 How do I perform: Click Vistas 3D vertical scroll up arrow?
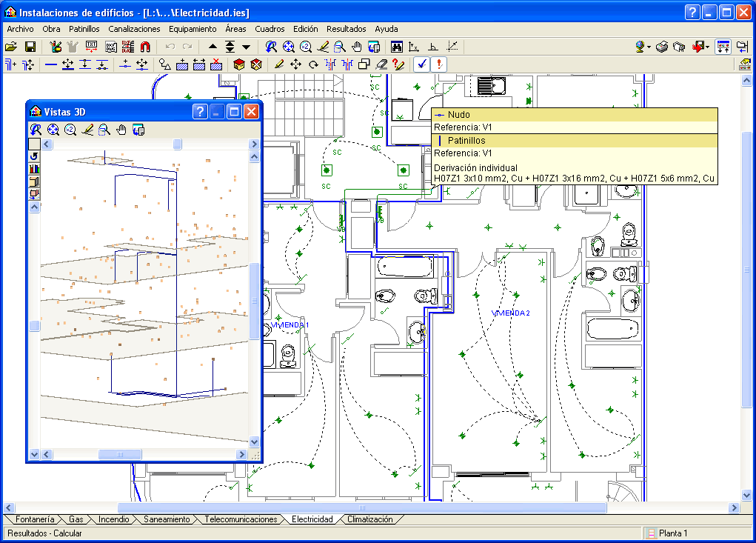pyautogui.click(x=254, y=156)
